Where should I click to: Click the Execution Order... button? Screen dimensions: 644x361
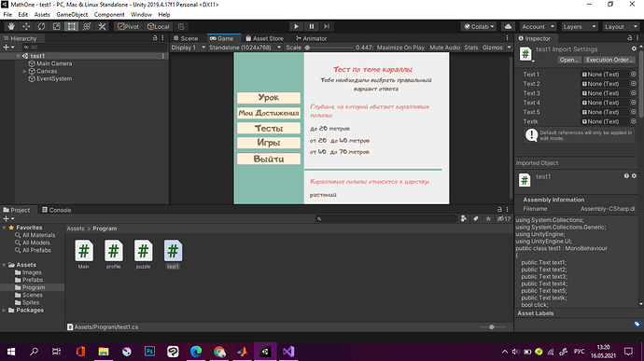pyautogui.click(x=609, y=60)
